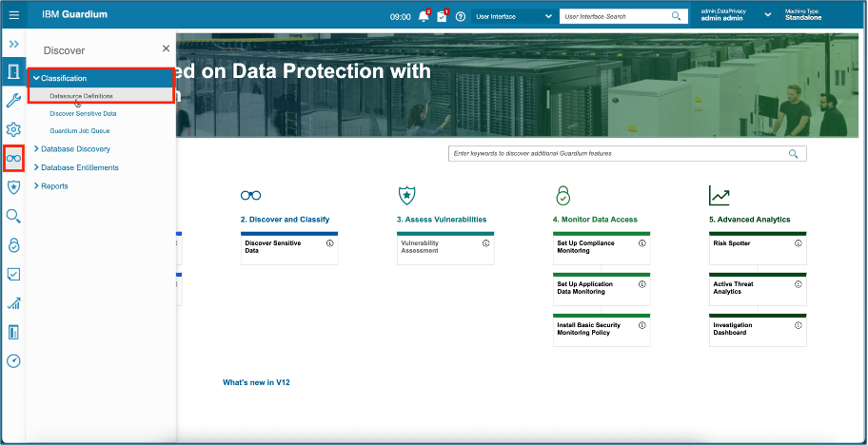868x445 pixels.
Task: Click Install Basic Security Monitoring Policy card
Action: pyautogui.click(x=602, y=331)
